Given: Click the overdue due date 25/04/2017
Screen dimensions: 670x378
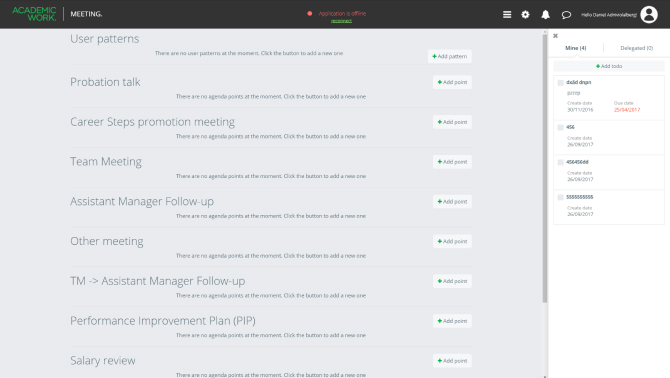Looking at the screenshot, I should [627, 110].
